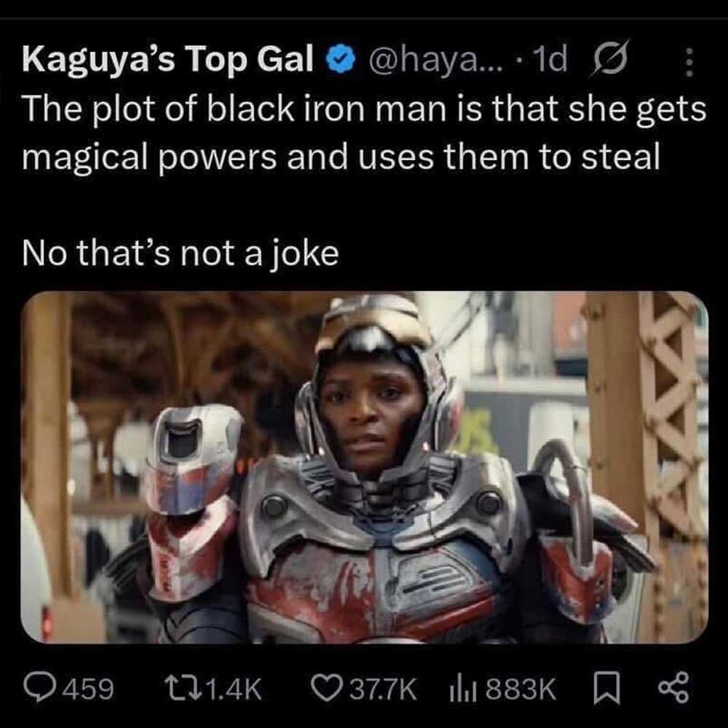
Task: Click the 37.7K likes count
Action: point(383,688)
